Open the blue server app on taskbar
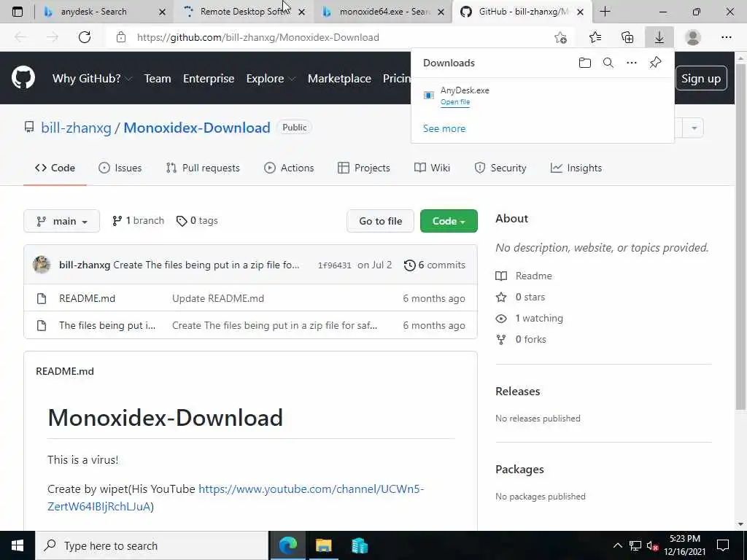The height and width of the screenshot is (560, 747). pos(359,545)
